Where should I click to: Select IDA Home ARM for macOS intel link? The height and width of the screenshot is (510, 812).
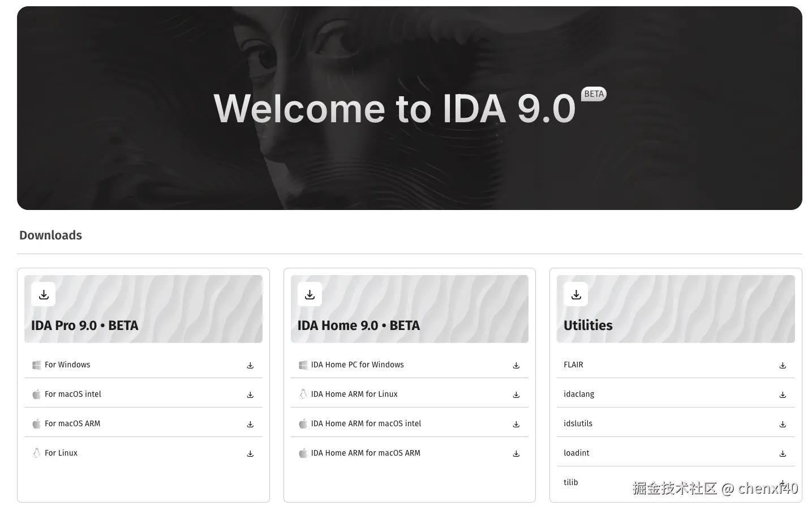(366, 423)
